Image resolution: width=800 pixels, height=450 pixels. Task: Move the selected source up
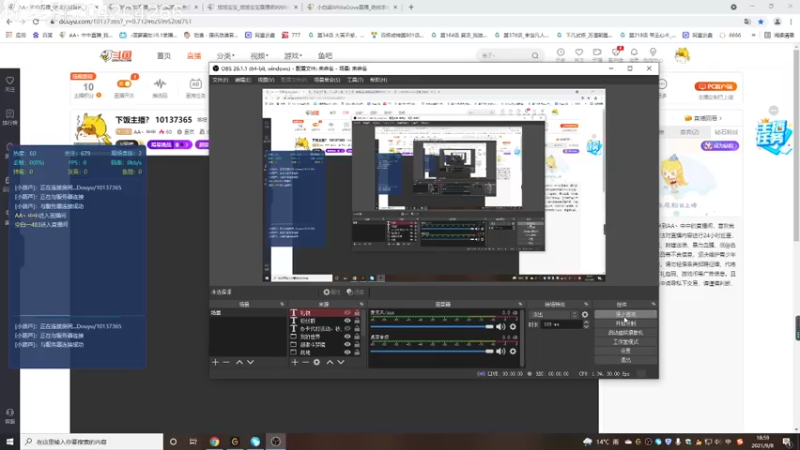[330, 362]
